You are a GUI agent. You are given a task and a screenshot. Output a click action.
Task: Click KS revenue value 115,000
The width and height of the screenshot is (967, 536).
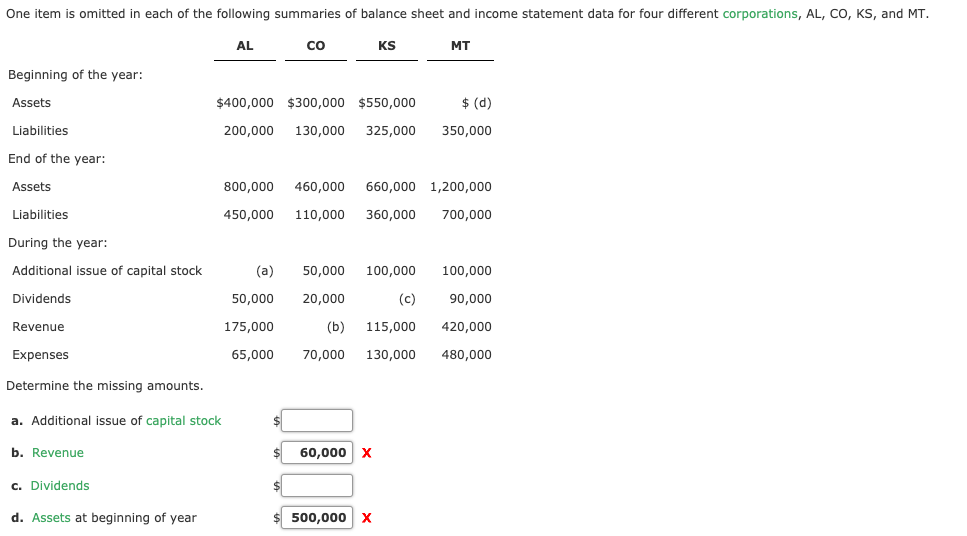coord(390,327)
